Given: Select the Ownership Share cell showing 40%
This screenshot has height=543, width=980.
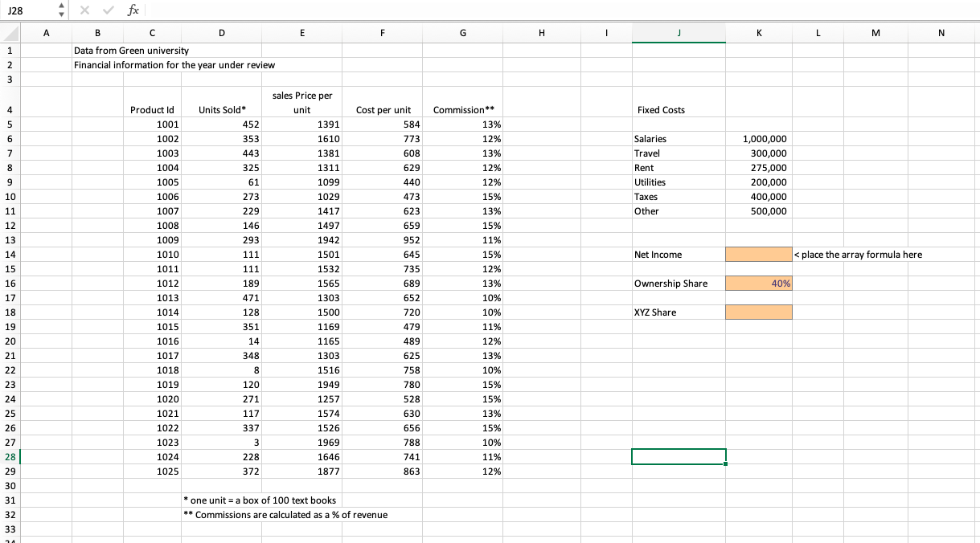Looking at the screenshot, I should pos(758,283).
